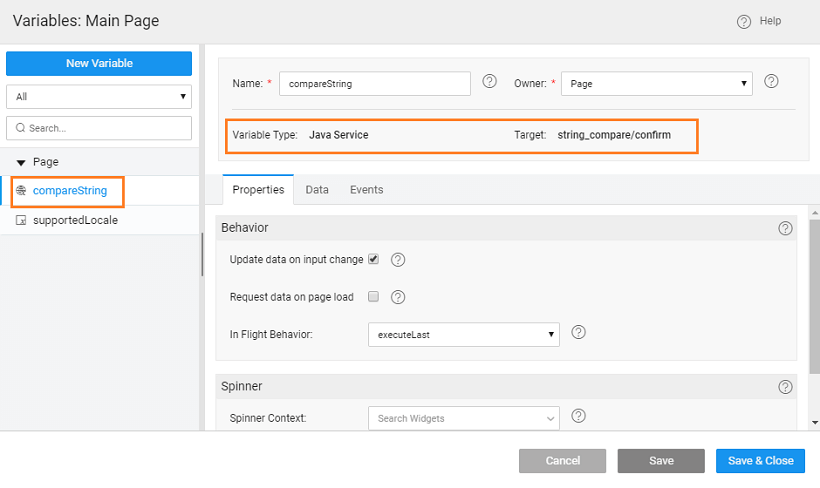Open the In Flight Behavior executeLast dropdown

coord(463,334)
